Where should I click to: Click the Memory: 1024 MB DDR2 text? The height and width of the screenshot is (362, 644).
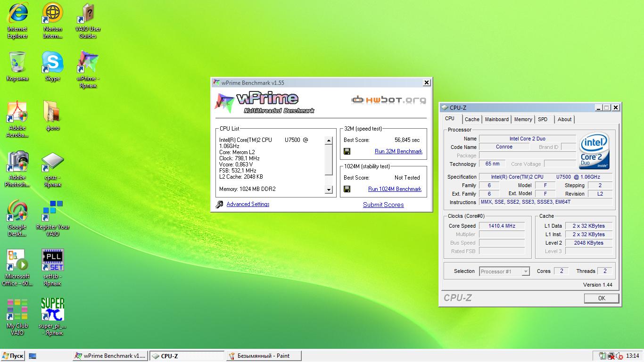point(248,189)
